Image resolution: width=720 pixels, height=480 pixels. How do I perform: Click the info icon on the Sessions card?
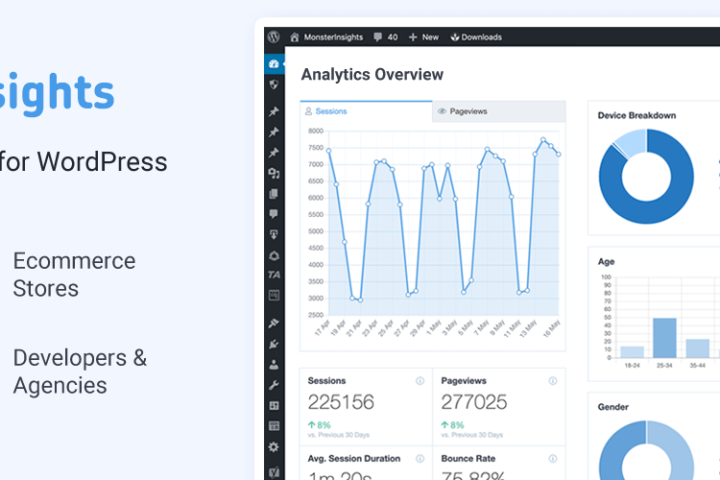tap(420, 381)
